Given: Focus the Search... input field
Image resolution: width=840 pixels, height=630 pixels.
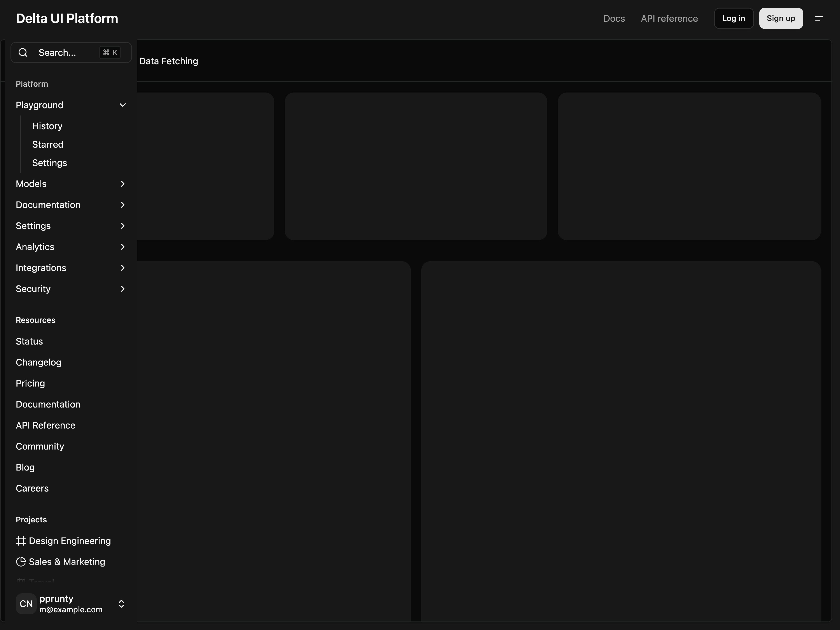Looking at the screenshot, I should (71, 52).
